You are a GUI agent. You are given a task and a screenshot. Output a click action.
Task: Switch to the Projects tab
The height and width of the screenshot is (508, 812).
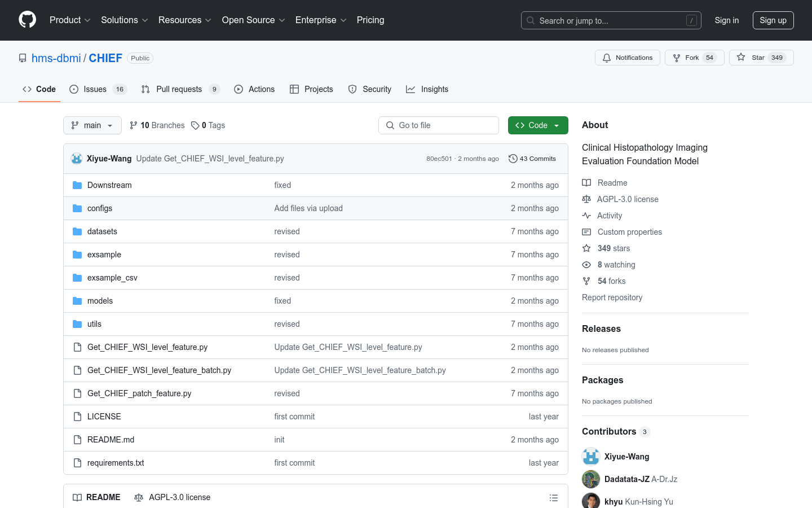[x=311, y=89]
